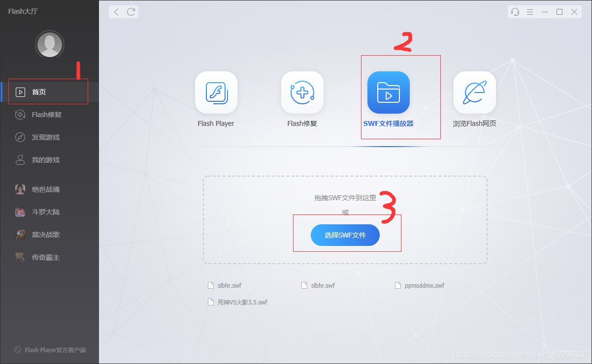This screenshot has height=364, width=592.
Task: Click the Flash logo icon in footer
Action: (x=18, y=350)
